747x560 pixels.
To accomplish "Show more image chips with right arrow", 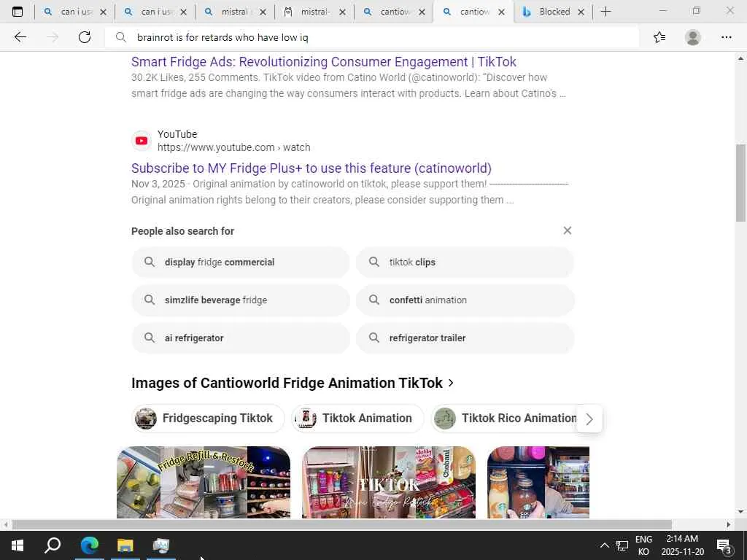I will [589, 419].
